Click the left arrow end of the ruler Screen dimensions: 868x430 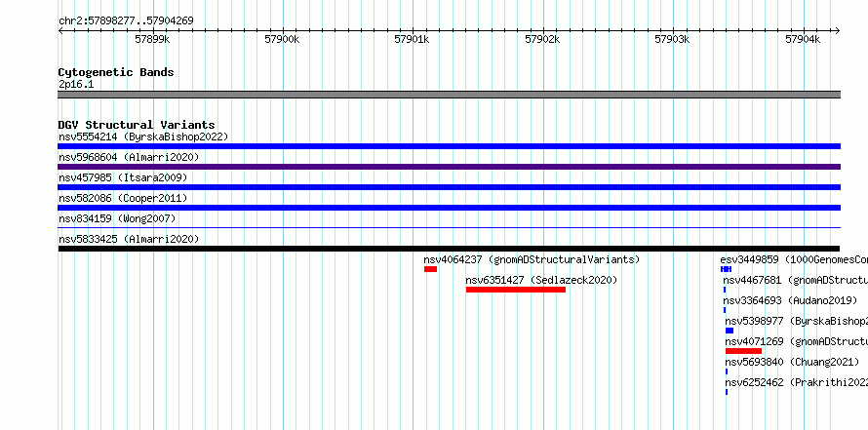point(60,31)
